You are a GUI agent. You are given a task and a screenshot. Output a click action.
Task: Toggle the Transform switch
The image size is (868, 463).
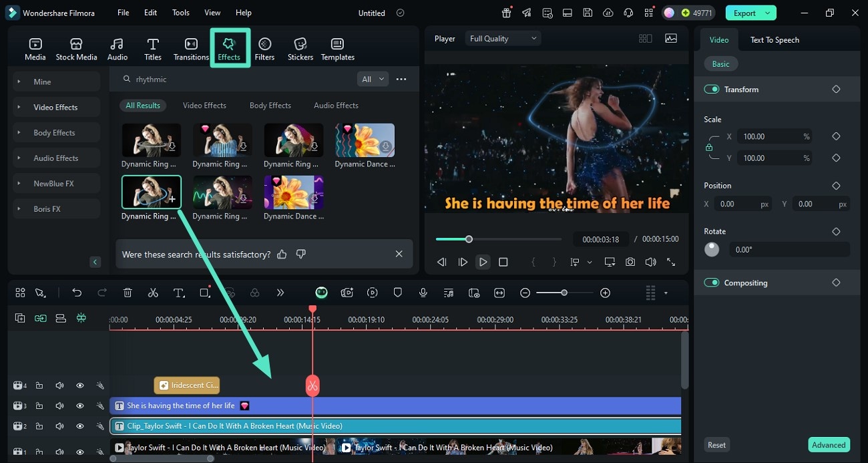point(711,90)
